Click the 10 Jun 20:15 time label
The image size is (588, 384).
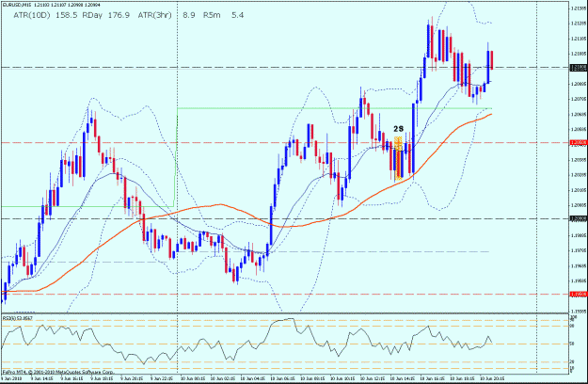[x=493, y=378]
